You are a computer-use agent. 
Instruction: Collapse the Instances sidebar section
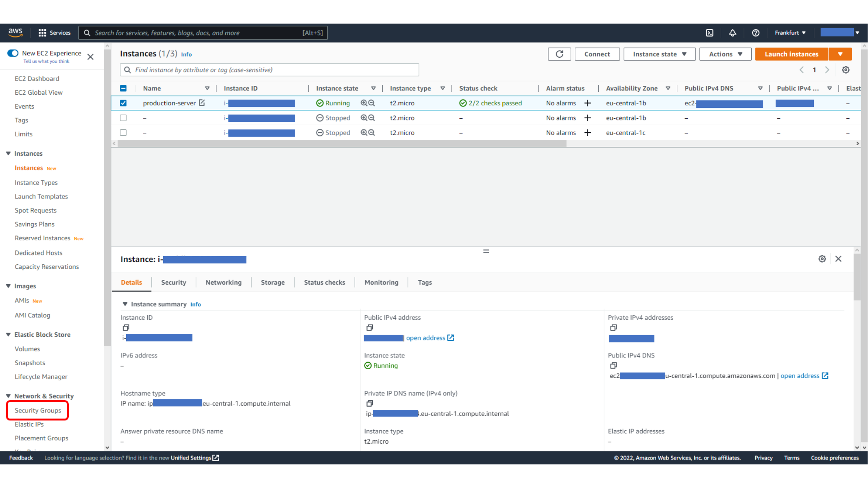[8, 153]
